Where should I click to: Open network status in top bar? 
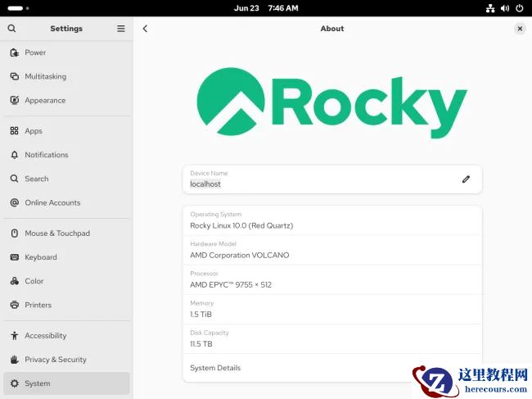pos(490,8)
